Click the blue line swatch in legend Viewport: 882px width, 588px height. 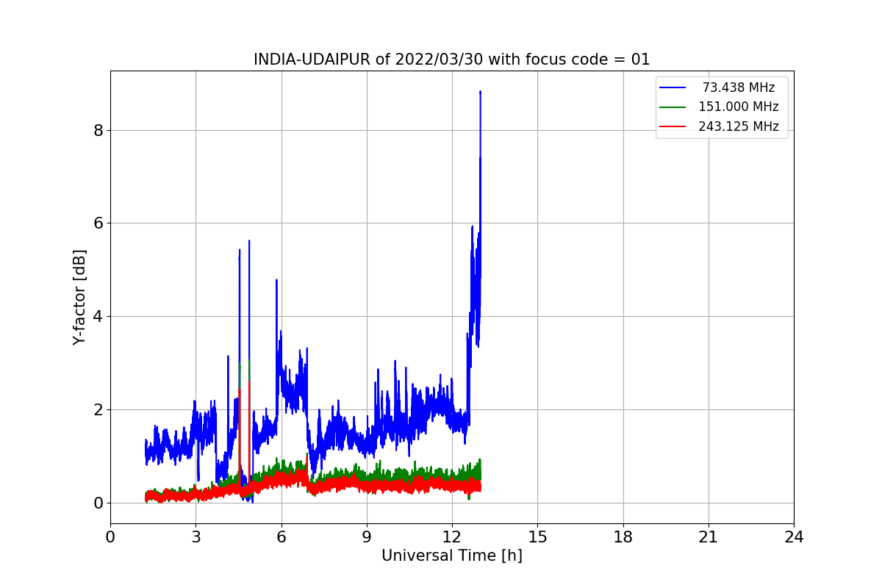673,87
